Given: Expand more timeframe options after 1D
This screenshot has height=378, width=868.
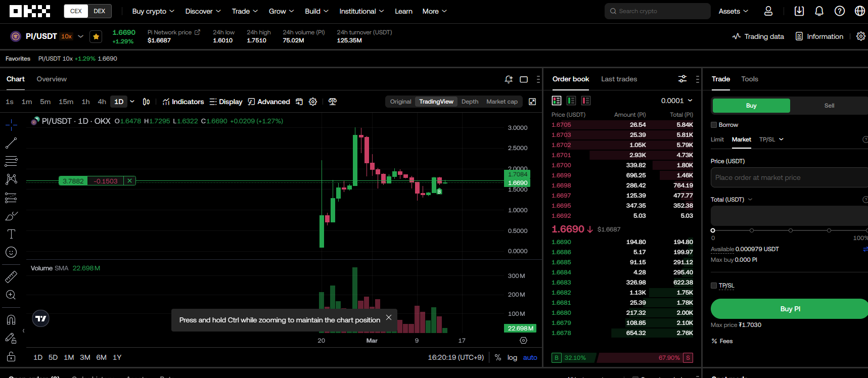Looking at the screenshot, I should coord(132,102).
